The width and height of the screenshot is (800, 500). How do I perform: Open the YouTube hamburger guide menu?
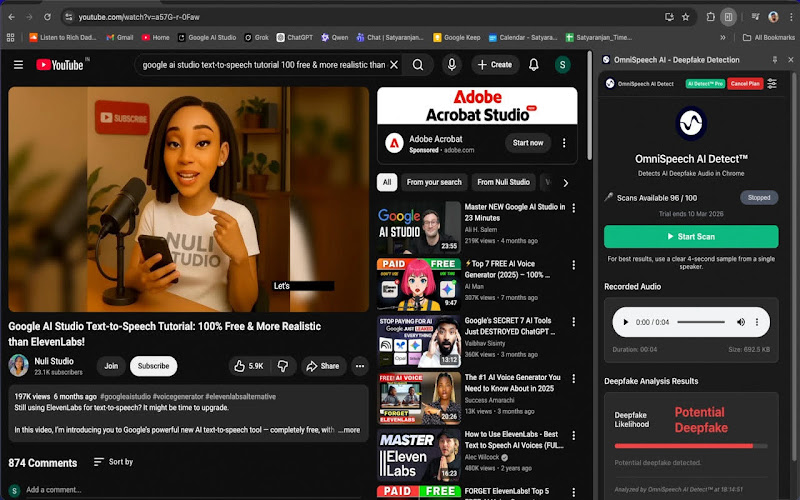[x=18, y=65]
